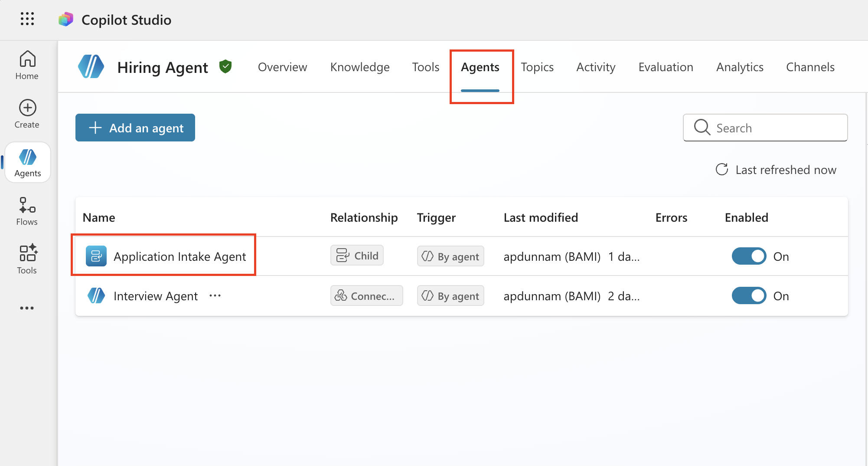
Task: Click the green shield verification badge
Action: point(225,67)
